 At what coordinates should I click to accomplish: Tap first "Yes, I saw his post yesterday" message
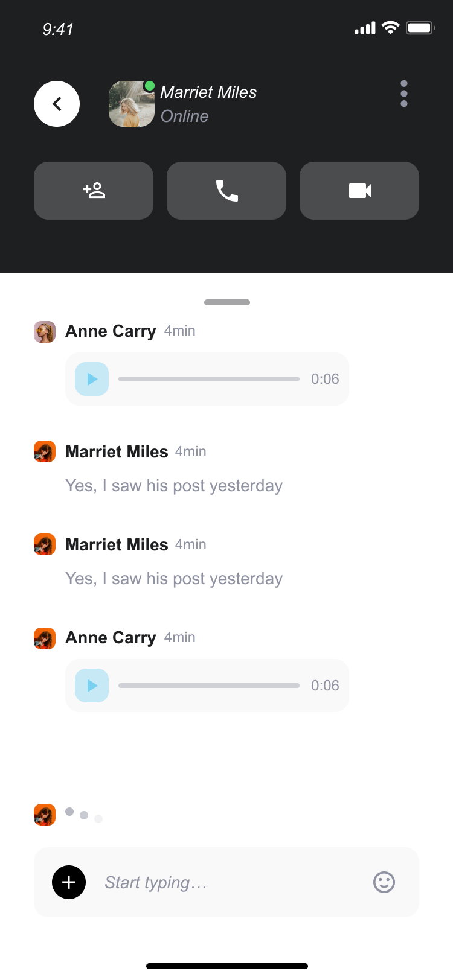click(174, 486)
